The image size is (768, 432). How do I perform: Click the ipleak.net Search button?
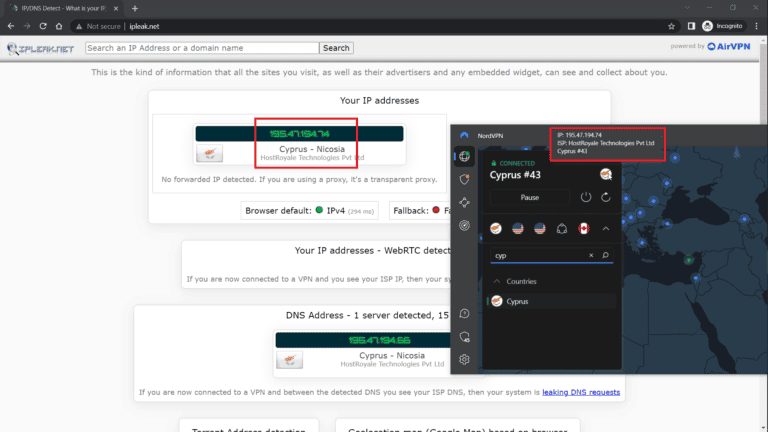[x=336, y=48]
